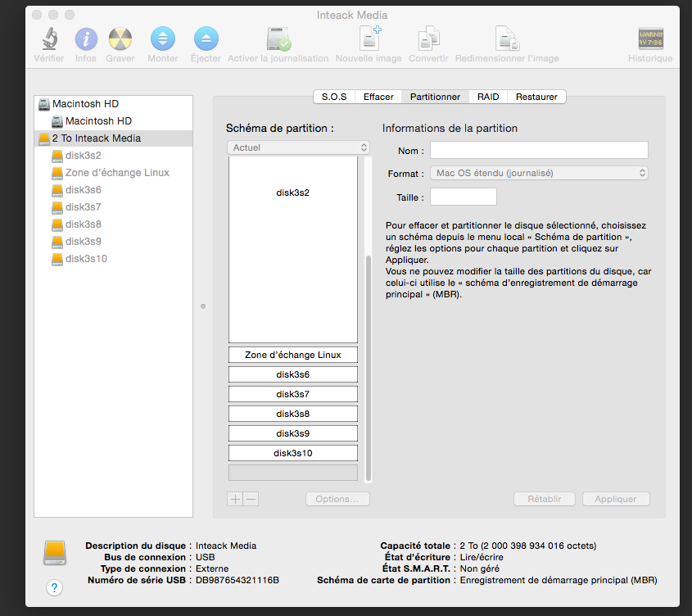Image resolution: width=692 pixels, height=616 pixels.
Task: Switch to the S.O.S tab
Action: tap(334, 97)
